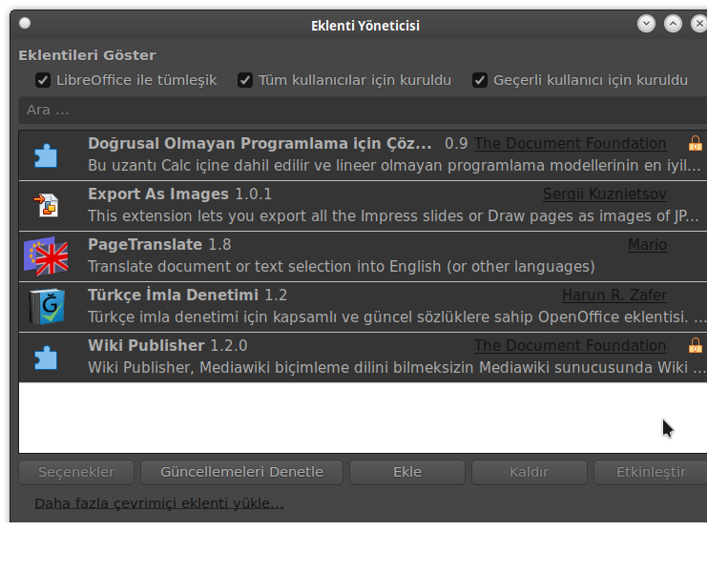Open Sergii Kuznietsov publisher link
Screen dimensions: 728x572
(x=605, y=194)
